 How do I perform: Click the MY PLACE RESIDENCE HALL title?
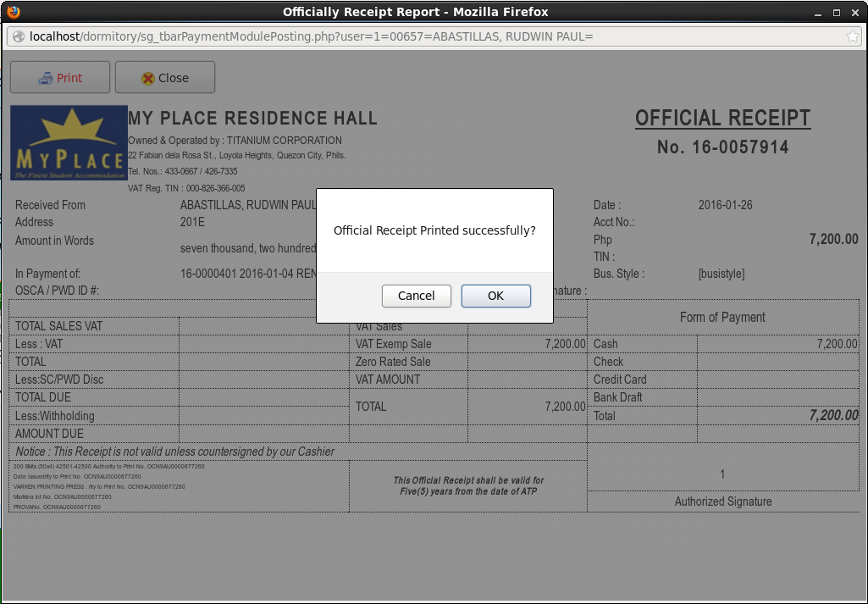pos(252,119)
